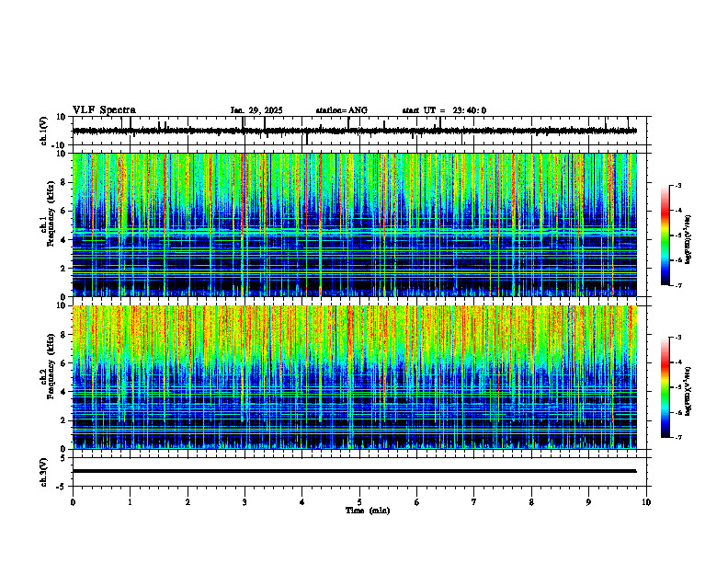The height and width of the screenshot is (563, 728).
Task: Click time axis tick label "0"
Action: tap(73, 502)
